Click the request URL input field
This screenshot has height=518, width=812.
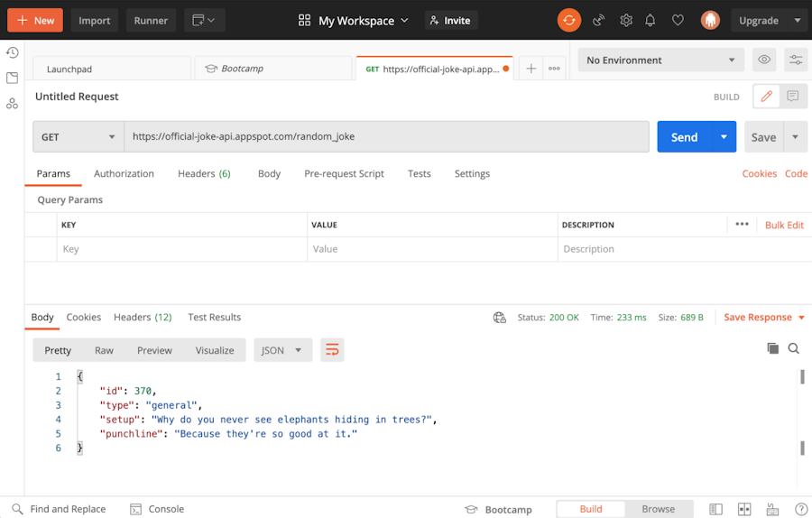[x=386, y=137]
